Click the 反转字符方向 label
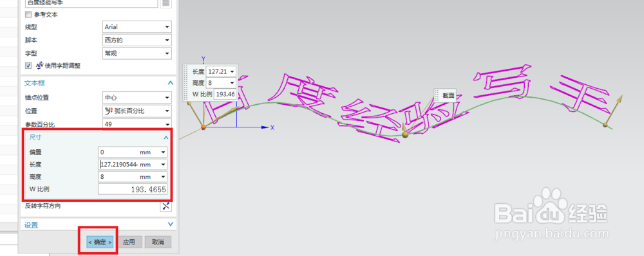This screenshot has height=256, width=644. coord(43,206)
